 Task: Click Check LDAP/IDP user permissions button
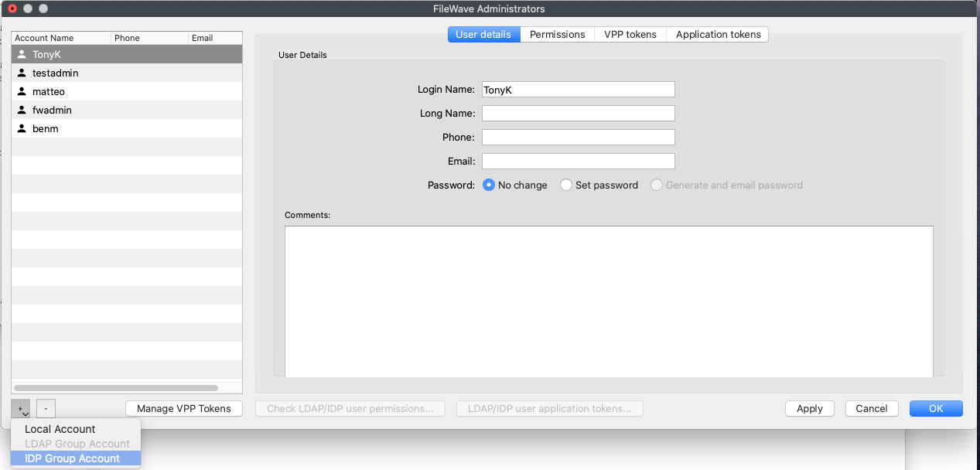(350, 408)
